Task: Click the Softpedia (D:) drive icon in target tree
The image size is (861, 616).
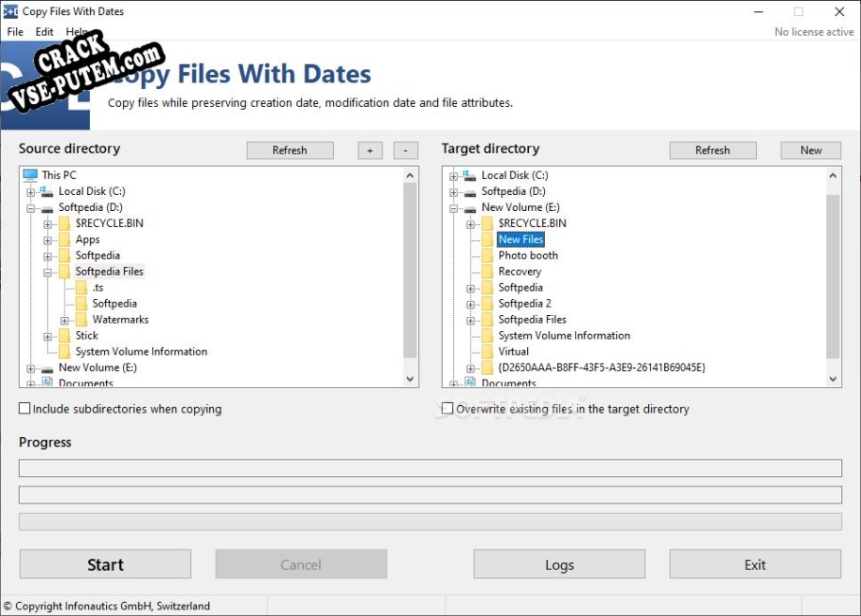Action: (x=470, y=191)
